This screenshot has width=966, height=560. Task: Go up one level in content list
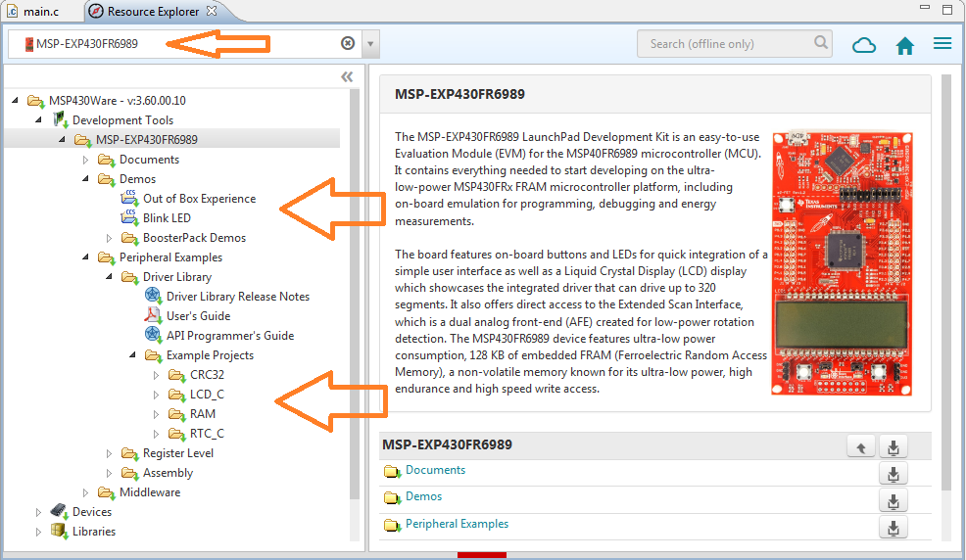click(861, 447)
